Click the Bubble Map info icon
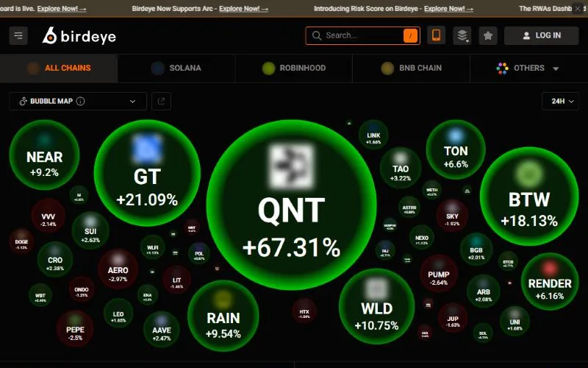This screenshot has width=588, height=368. [80, 101]
